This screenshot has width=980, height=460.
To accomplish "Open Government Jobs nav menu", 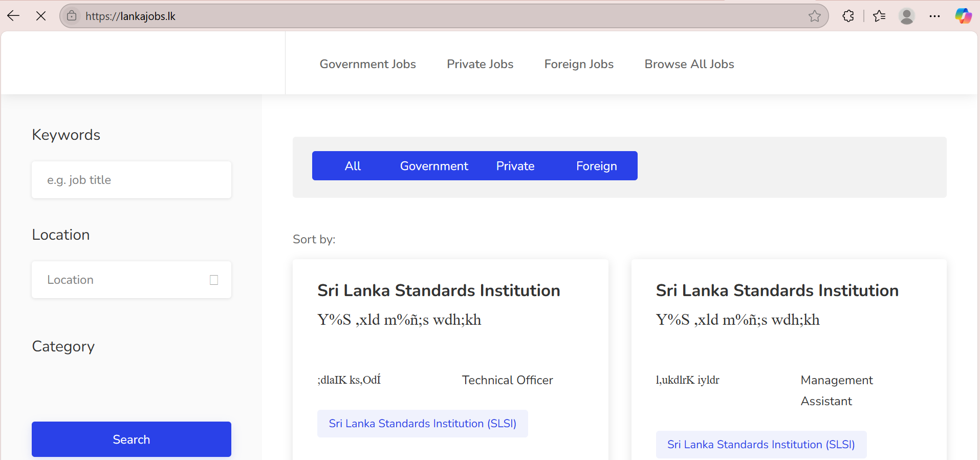I will (367, 64).
